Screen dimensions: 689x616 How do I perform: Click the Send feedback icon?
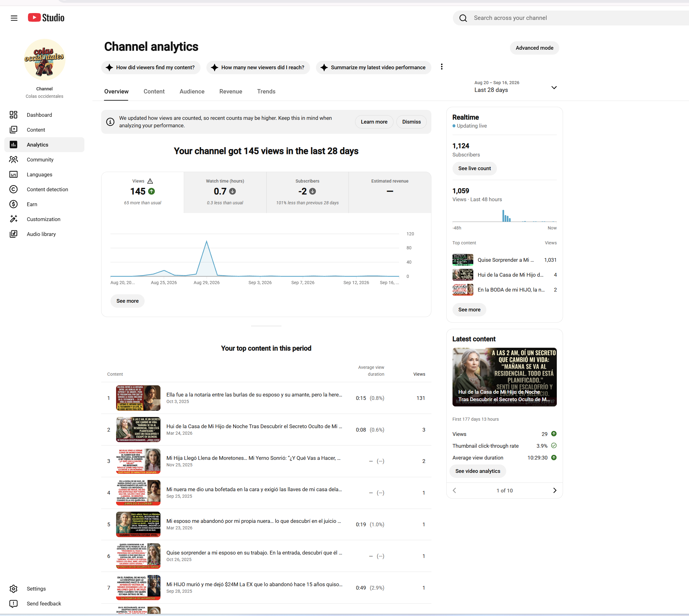(14, 604)
